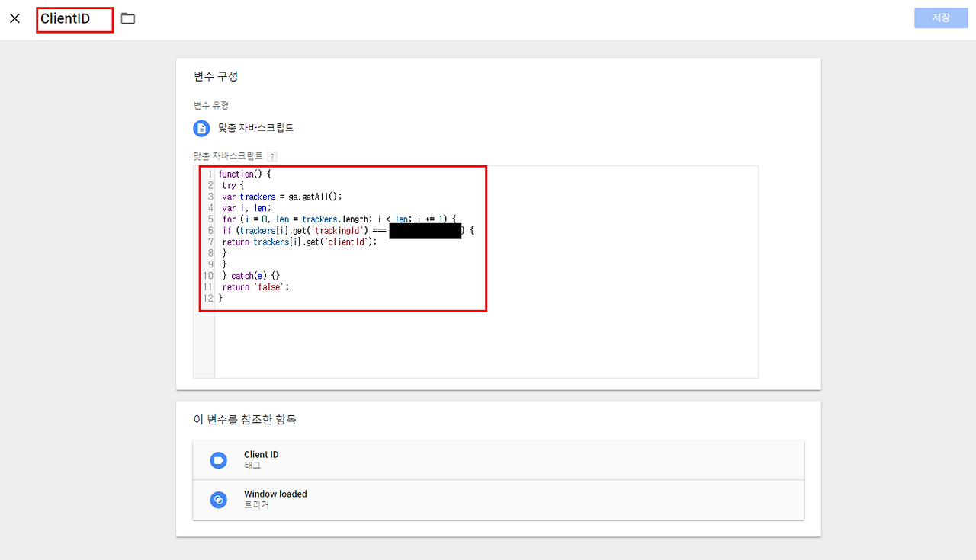Click the 'var i, len;' code line
976x560 pixels.
click(x=246, y=208)
